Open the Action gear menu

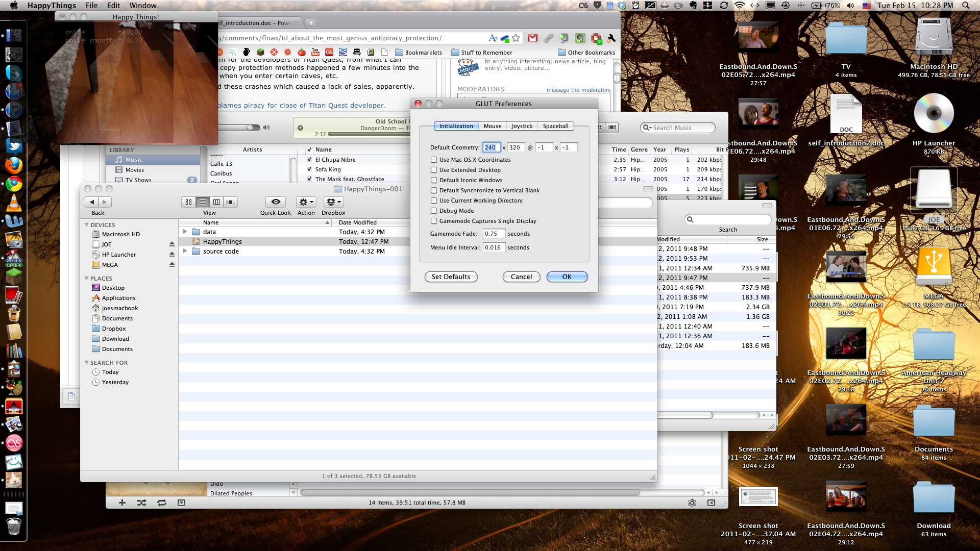point(306,202)
